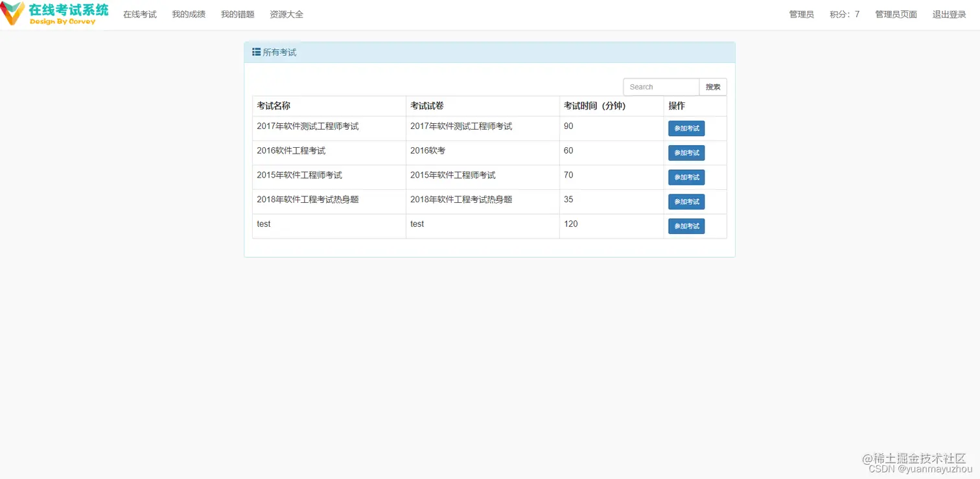Select 资源大全 navigation item

point(286,14)
